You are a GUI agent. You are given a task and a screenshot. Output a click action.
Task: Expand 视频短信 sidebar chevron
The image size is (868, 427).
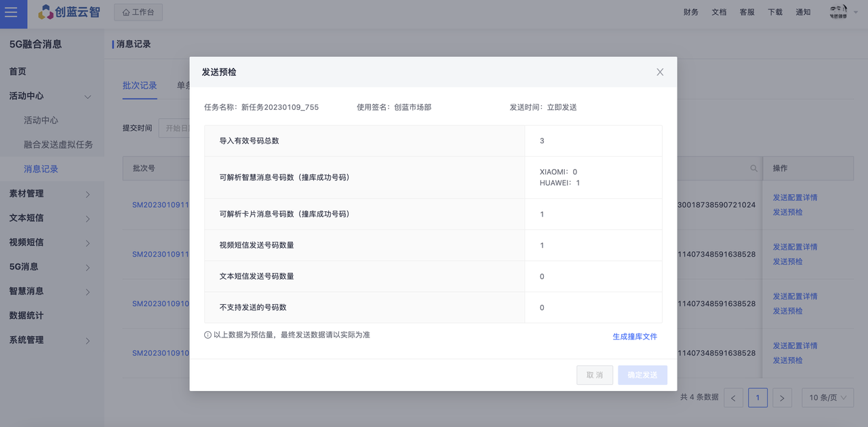[x=87, y=244]
